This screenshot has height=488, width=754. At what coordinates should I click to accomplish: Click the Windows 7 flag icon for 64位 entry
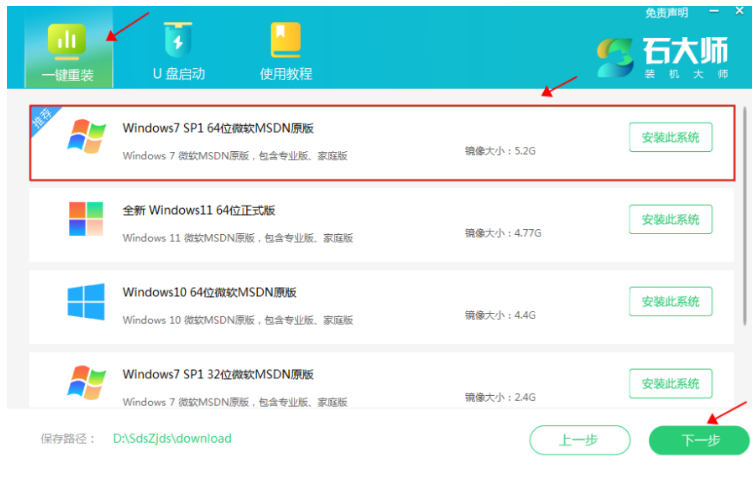click(x=87, y=137)
